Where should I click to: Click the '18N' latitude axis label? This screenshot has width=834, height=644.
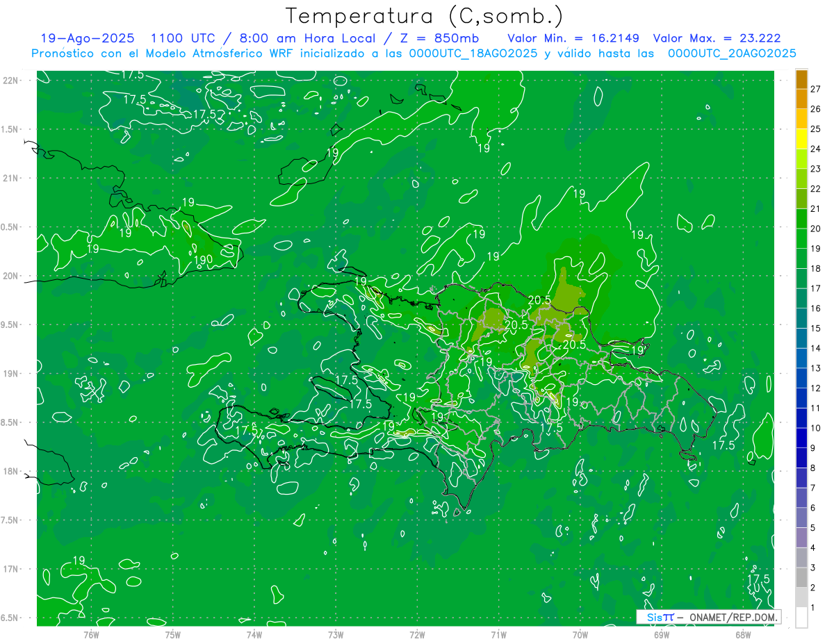pyautogui.click(x=11, y=471)
